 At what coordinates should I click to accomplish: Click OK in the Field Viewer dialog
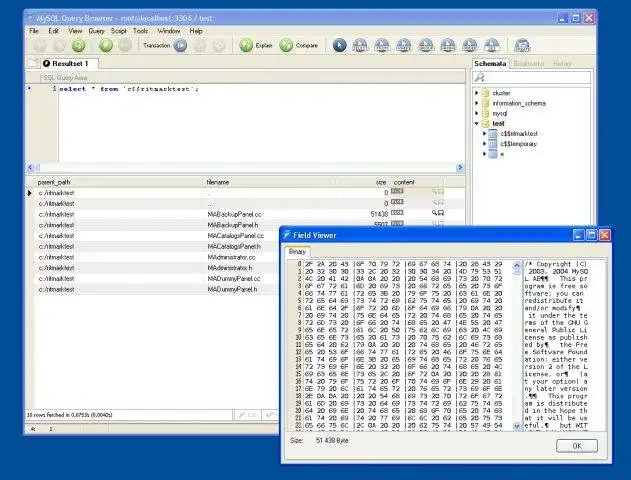(x=577, y=446)
